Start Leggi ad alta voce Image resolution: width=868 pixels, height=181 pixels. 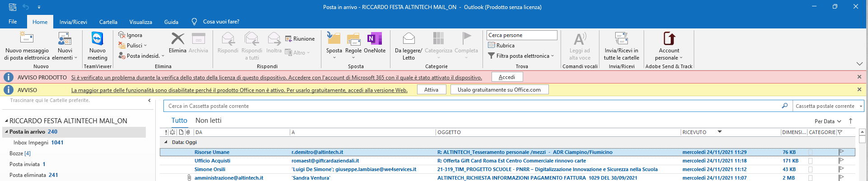[580, 46]
